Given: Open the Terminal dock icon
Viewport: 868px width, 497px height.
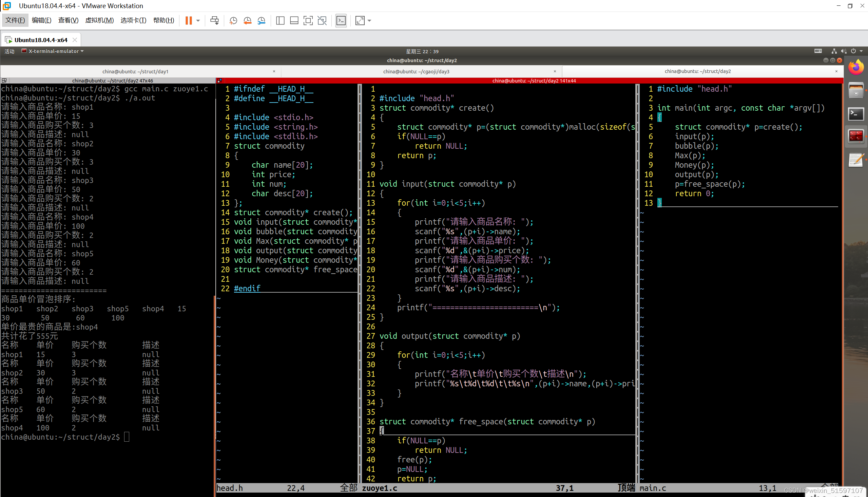Looking at the screenshot, I should coord(856,113).
